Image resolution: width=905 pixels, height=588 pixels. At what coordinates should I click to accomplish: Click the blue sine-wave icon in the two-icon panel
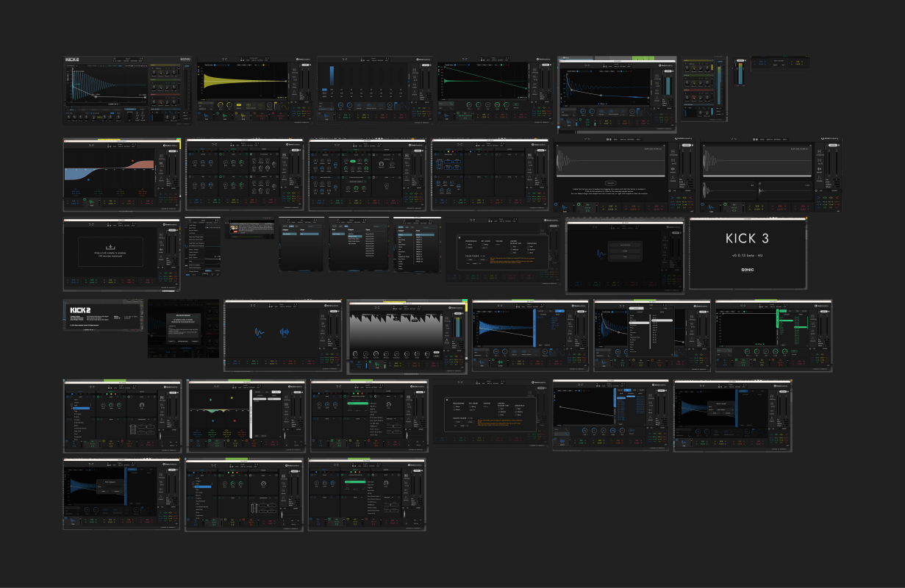point(260,332)
